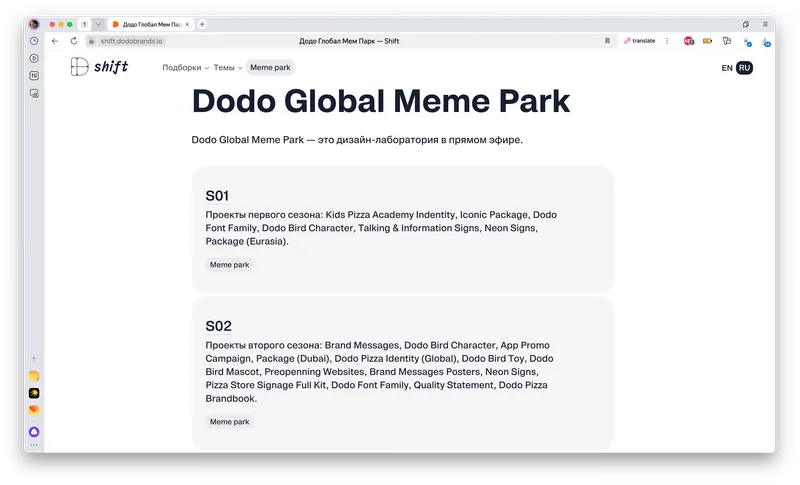Go back with the back arrow

click(x=55, y=41)
